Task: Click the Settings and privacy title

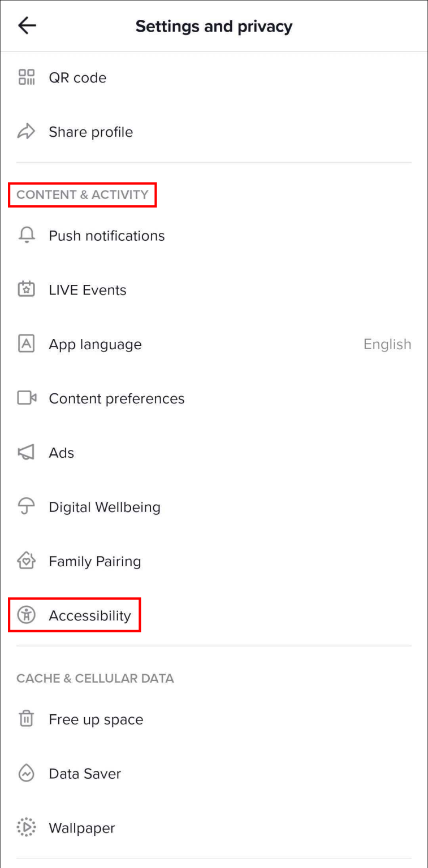Action: 214,26
